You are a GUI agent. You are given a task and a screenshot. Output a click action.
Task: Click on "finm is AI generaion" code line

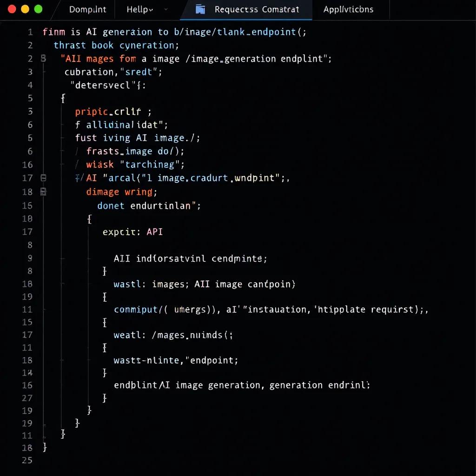(x=175, y=32)
